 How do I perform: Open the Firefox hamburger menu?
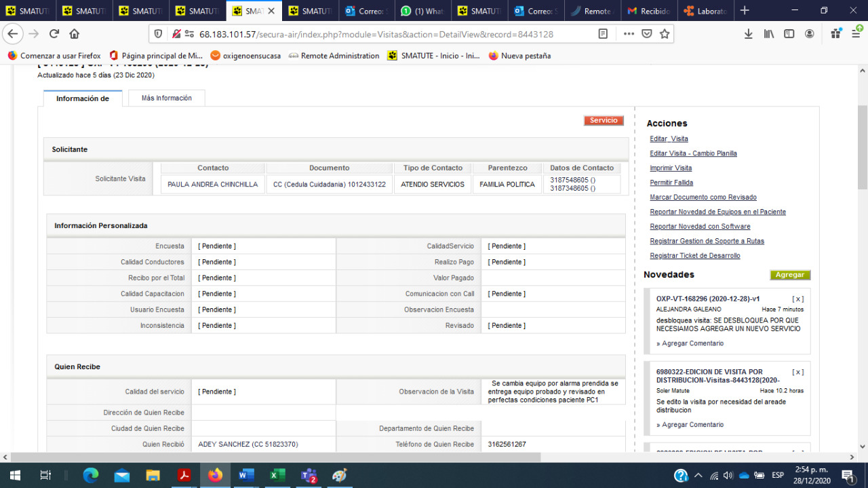pos(856,34)
